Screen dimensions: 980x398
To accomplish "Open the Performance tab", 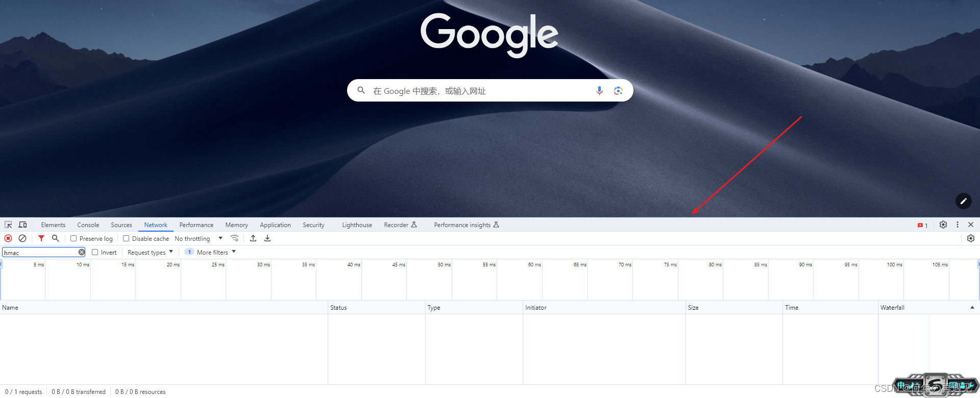I will coord(197,225).
